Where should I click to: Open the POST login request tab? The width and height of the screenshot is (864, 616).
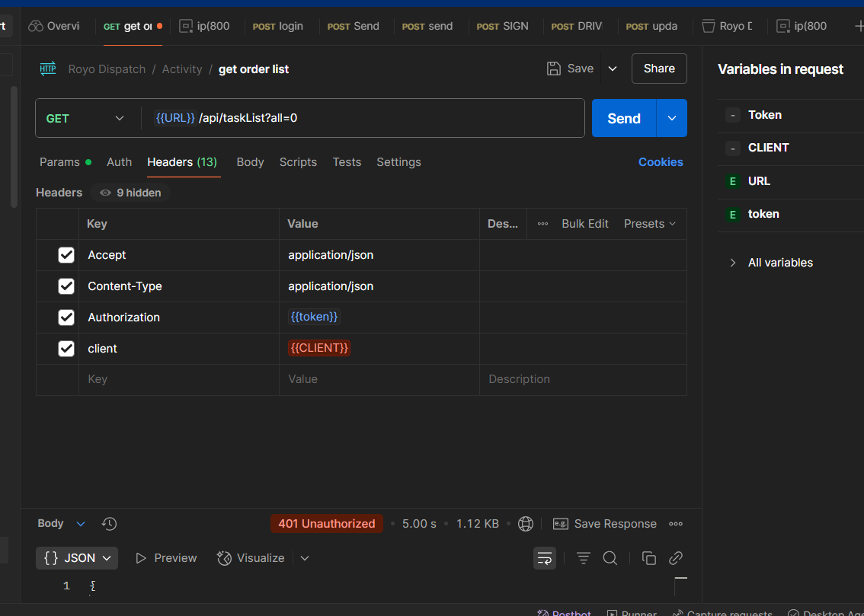tap(278, 26)
